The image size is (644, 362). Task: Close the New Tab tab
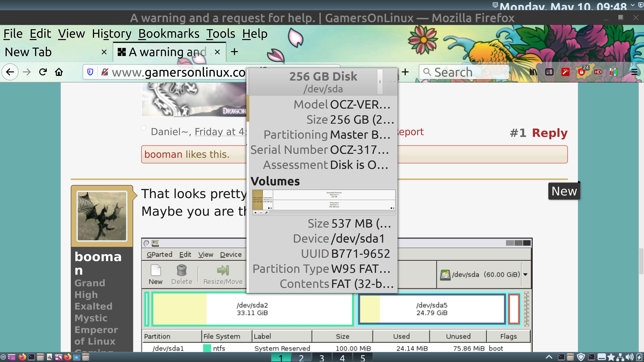104,52
